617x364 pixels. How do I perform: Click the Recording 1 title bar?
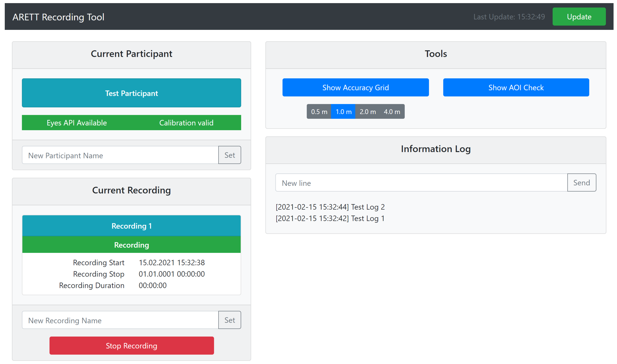(132, 226)
